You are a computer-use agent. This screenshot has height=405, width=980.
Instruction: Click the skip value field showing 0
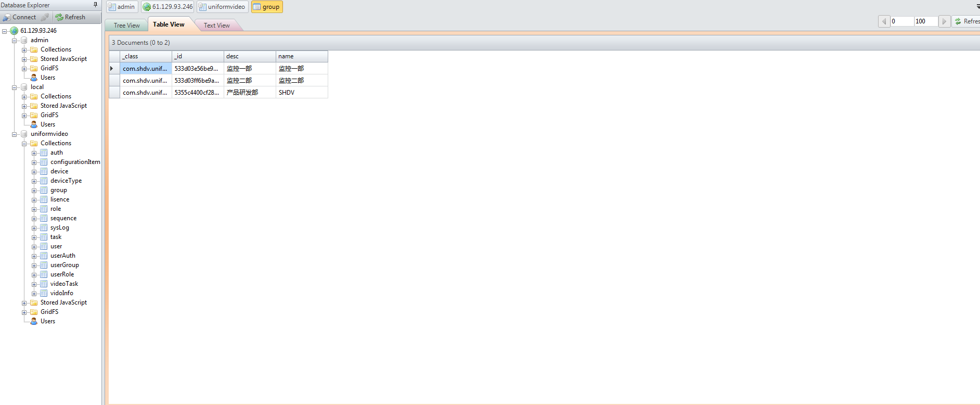(x=902, y=21)
